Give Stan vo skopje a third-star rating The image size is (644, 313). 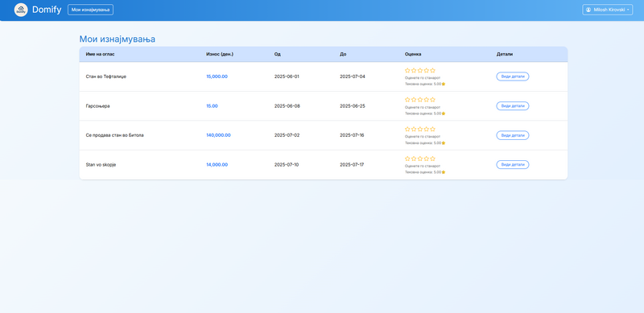420,159
